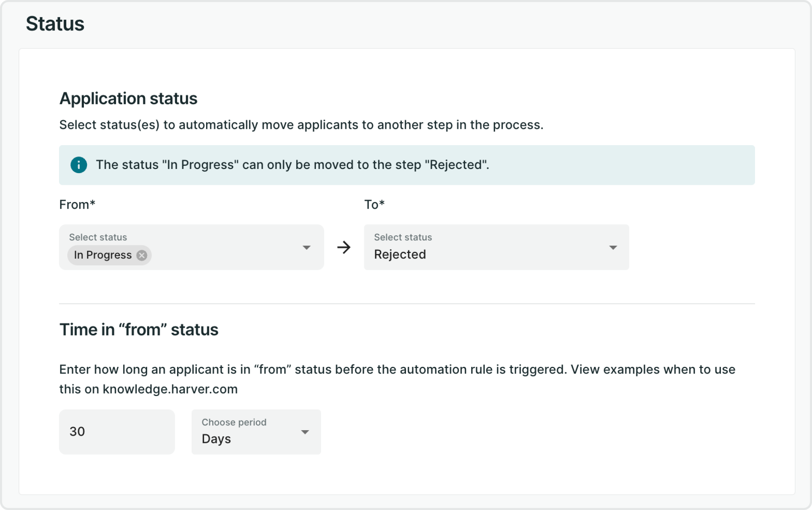Click the right arrow between status fields
Screen dimensions: 812x510
344,247
